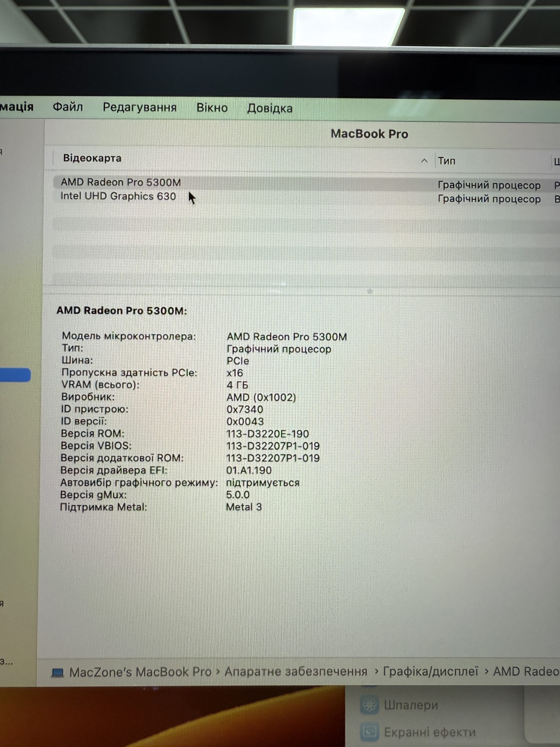Click the Пропускна здатність PCIe value x16
This screenshot has width=560, height=747.
[235, 373]
